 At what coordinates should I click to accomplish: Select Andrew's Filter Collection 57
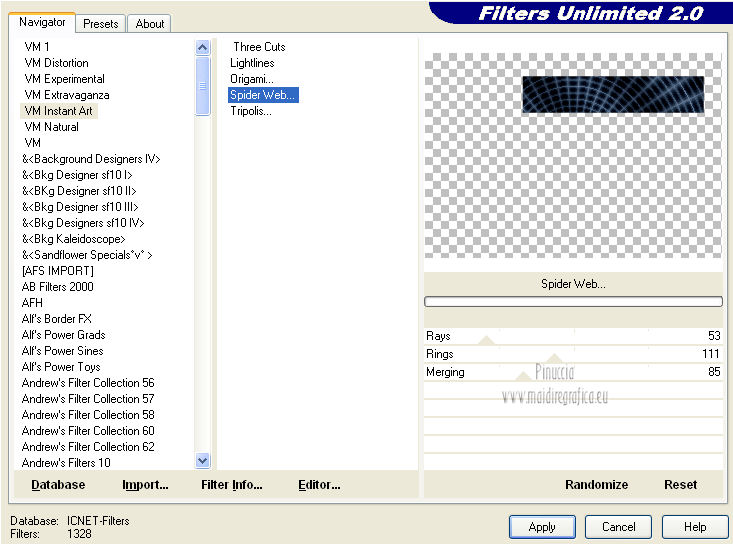tap(88, 399)
